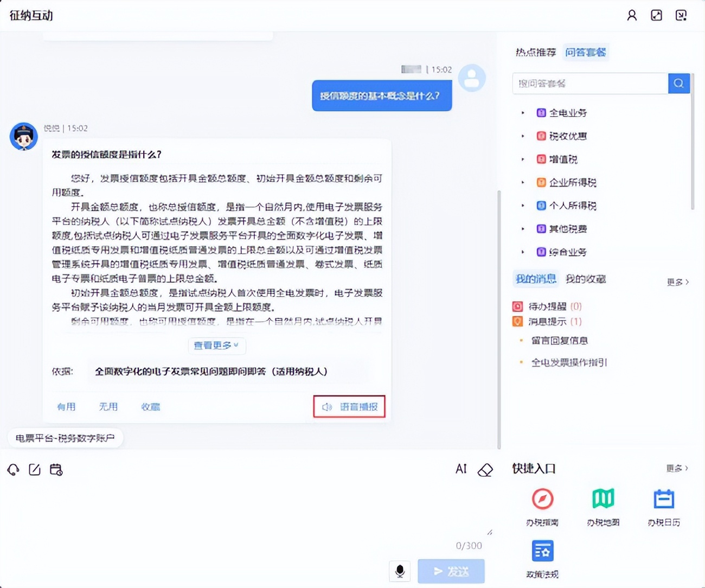Play the answer via 语音播报
The height and width of the screenshot is (588, 705).
point(349,406)
